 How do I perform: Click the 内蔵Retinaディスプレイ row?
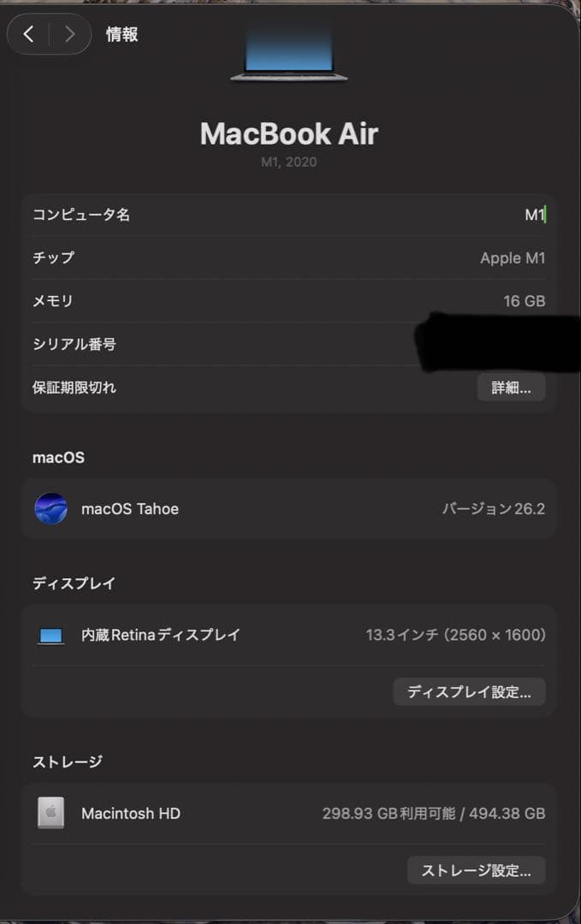158,635
